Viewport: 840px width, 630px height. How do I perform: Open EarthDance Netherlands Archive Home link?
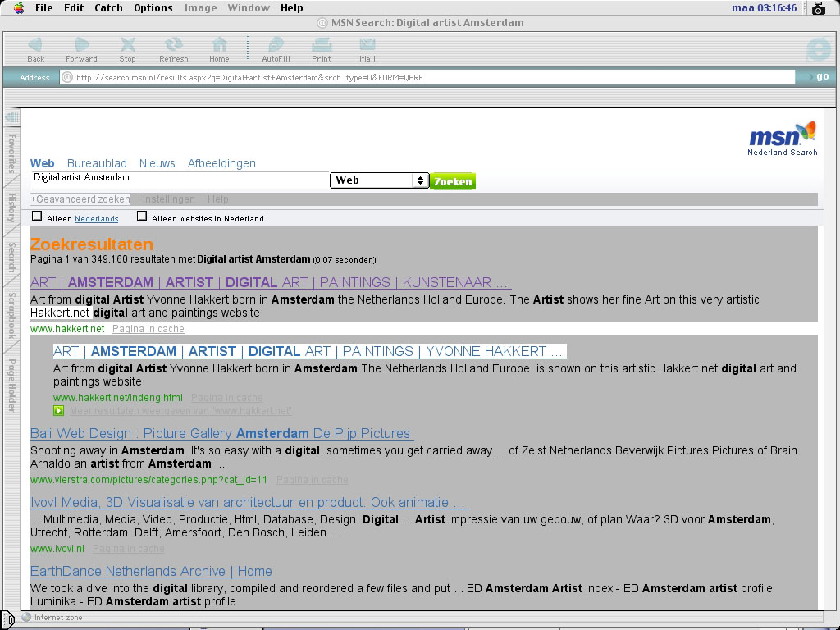[151, 571]
